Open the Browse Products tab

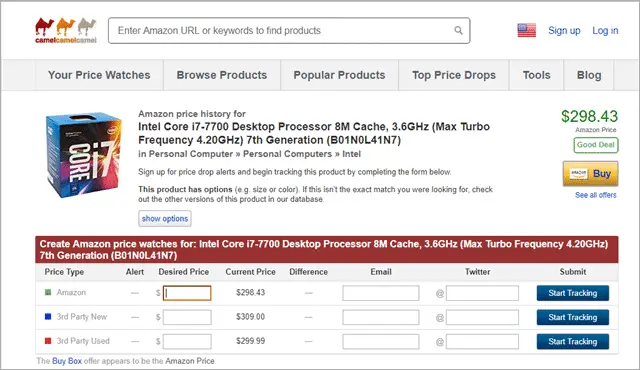222,75
